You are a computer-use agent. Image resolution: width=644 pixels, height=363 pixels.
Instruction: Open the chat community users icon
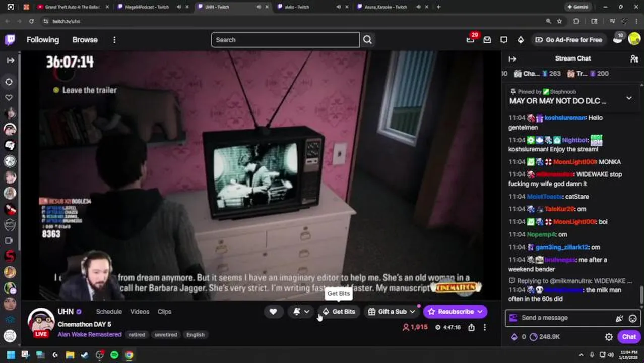pos(634,59)
